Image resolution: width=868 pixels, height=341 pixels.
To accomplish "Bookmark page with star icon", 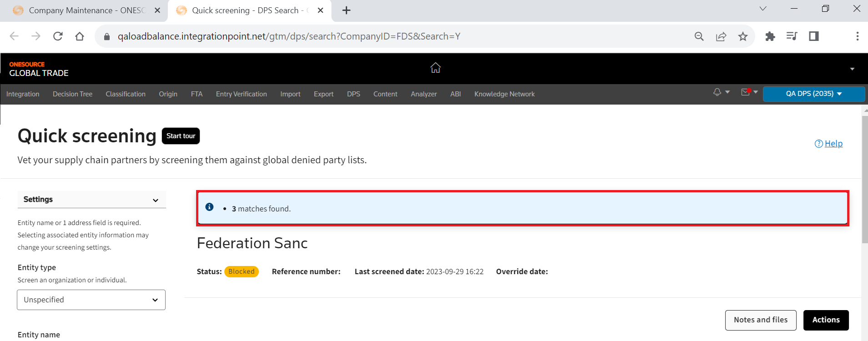I will click(x=743, y=36).
